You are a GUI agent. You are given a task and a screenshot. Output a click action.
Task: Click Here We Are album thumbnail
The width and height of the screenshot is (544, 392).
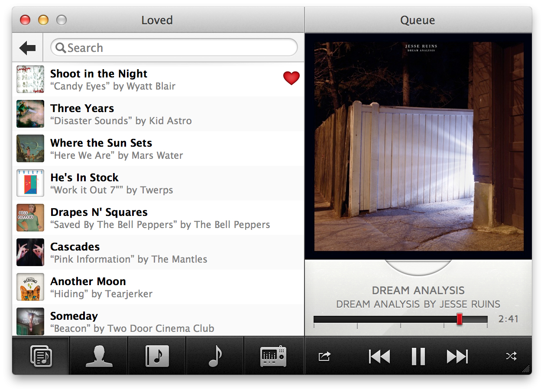coord(30,148)
